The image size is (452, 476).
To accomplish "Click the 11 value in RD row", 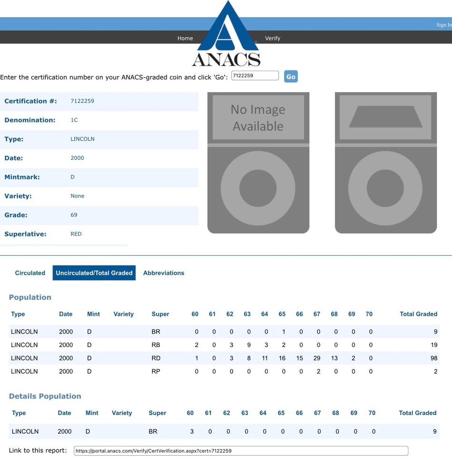I will click(265, 358).
